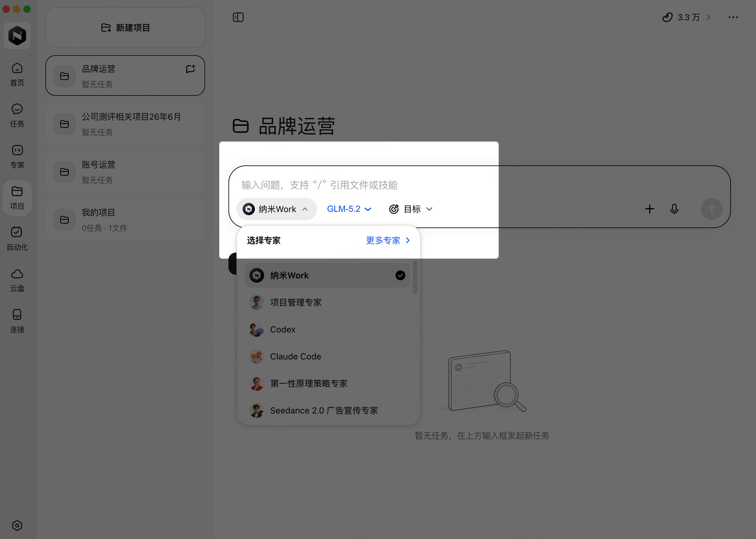Open the three-dot more options menu
This screenshot has width=756, height=539.
[x=733, y=17]
